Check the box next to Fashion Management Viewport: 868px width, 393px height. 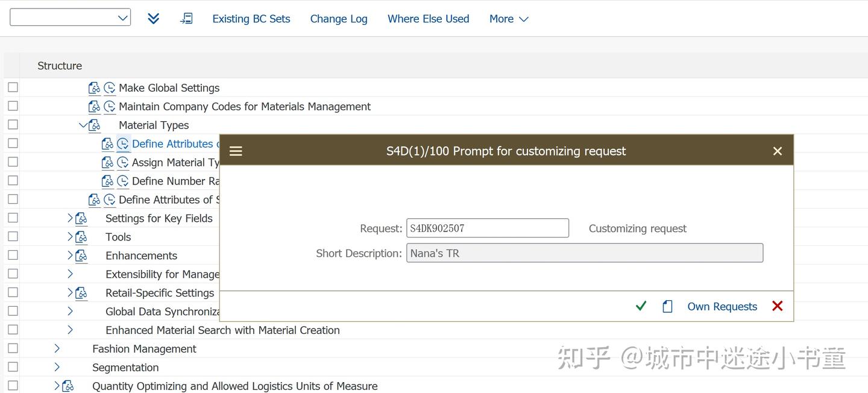[13, 348]
